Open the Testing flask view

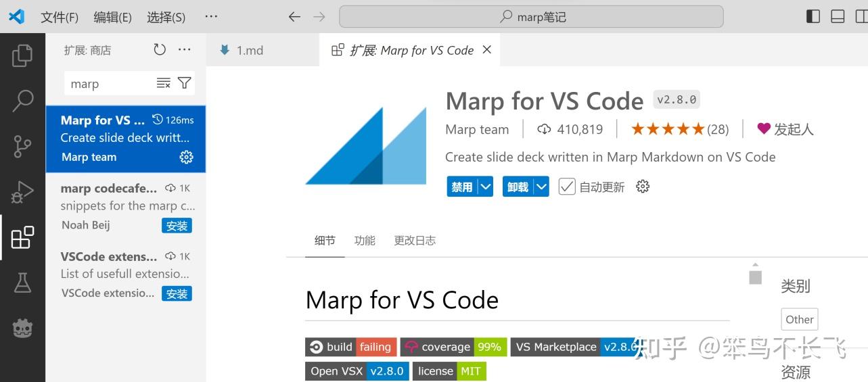(22, 283)
